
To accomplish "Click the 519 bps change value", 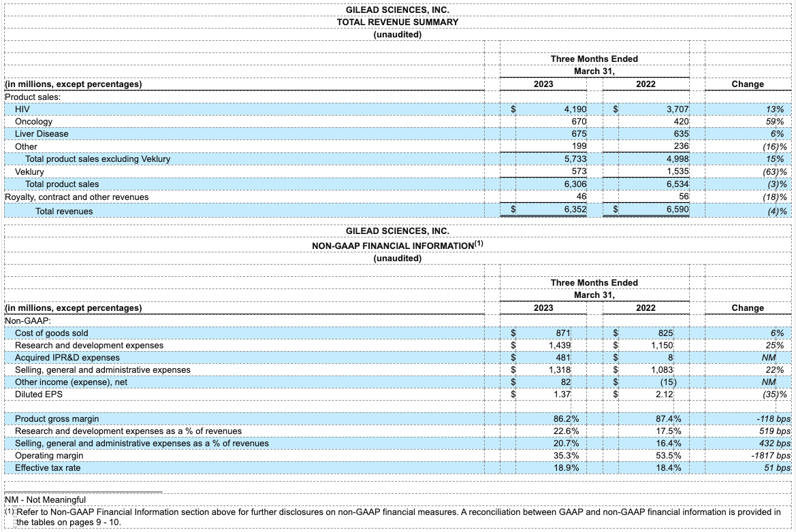I will pos(776,431).
